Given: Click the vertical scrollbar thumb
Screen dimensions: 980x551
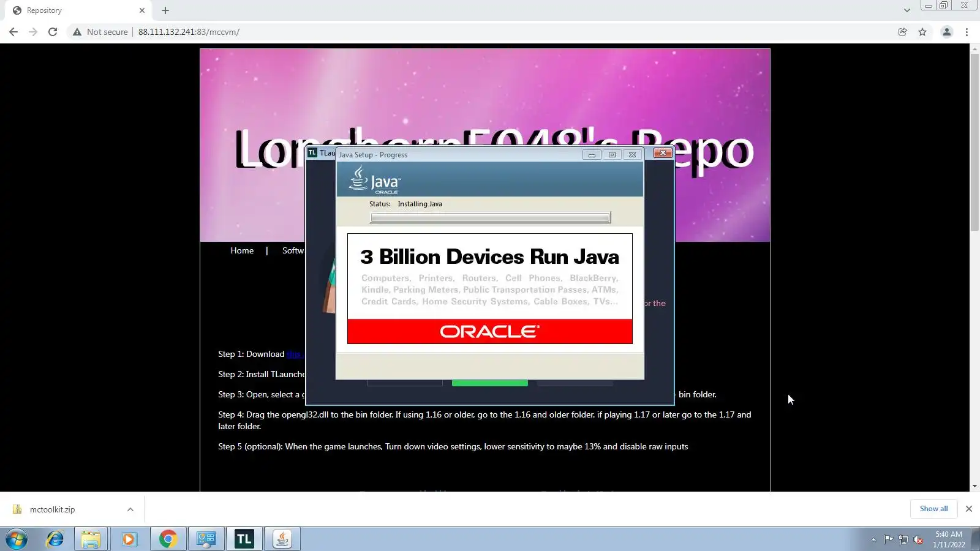Looking at the screenshot, I should (x=974, y=142).
